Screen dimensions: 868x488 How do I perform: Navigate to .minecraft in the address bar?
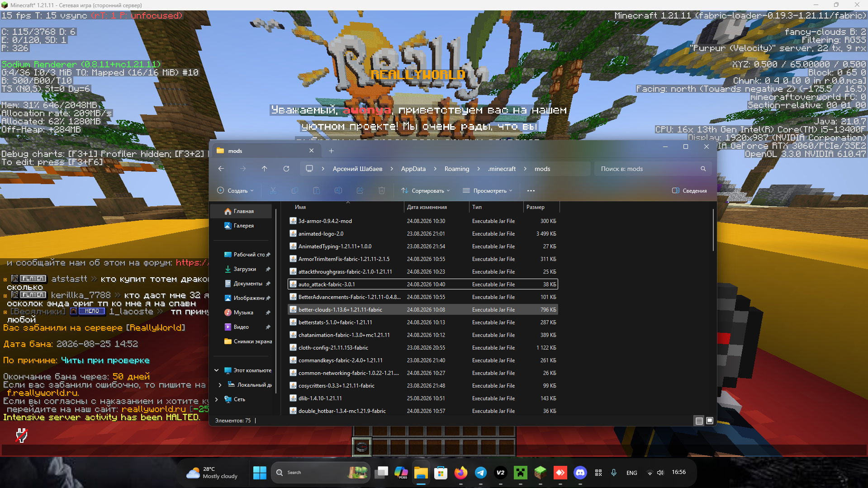(x=502, y=169)
